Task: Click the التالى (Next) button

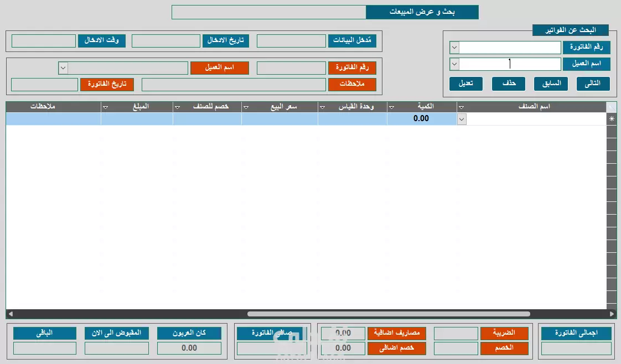Action: [593, 84]
